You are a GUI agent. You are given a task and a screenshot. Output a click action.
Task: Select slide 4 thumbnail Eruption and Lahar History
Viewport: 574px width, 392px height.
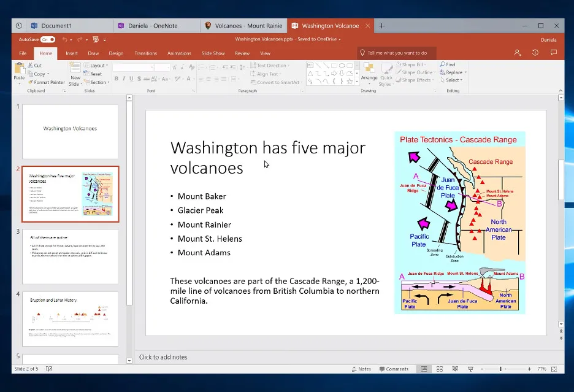click(71, 319)
